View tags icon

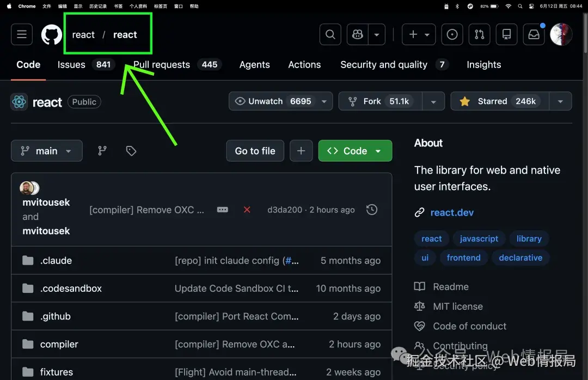click(131, 151)
